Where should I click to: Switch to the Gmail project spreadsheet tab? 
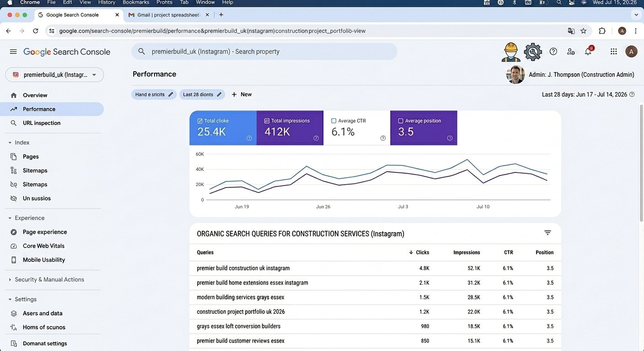(168, 15)
